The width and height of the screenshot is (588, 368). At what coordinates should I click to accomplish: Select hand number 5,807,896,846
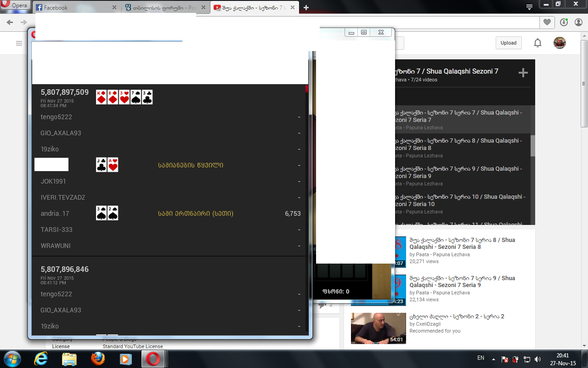point(65,270)
